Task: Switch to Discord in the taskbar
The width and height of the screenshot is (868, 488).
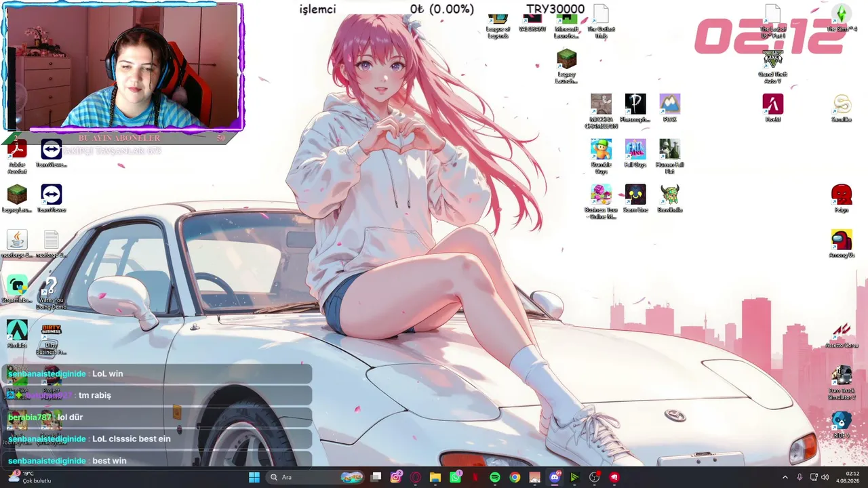Action: [x=555, y=477]
